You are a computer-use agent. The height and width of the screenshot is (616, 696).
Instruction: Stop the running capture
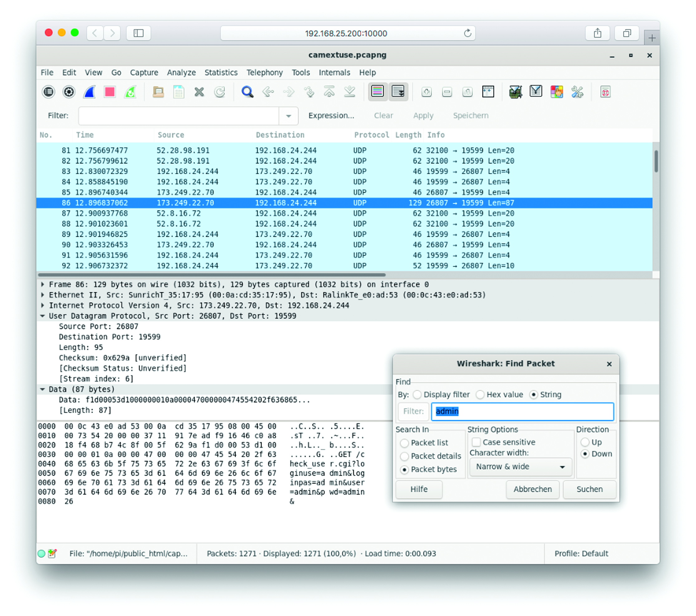coord(110,92)
